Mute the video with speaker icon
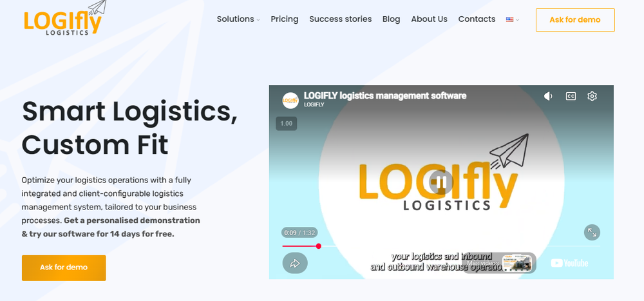This screenshot has width=644, height=301. click(548, 96)
